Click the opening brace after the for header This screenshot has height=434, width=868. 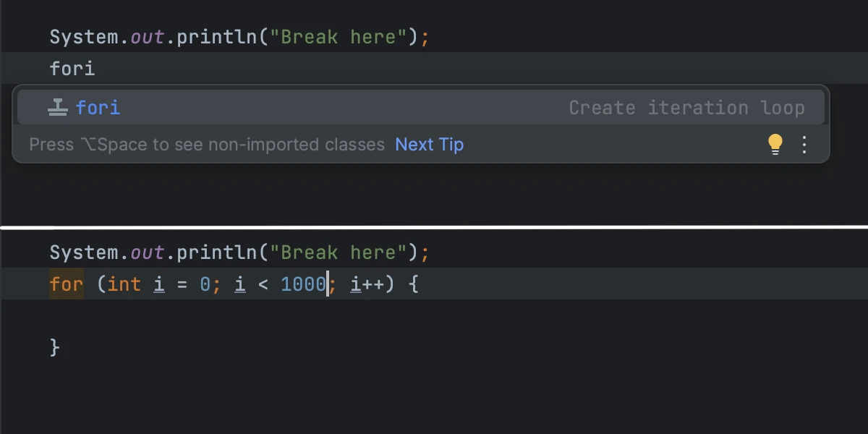[x=414, y=284]
